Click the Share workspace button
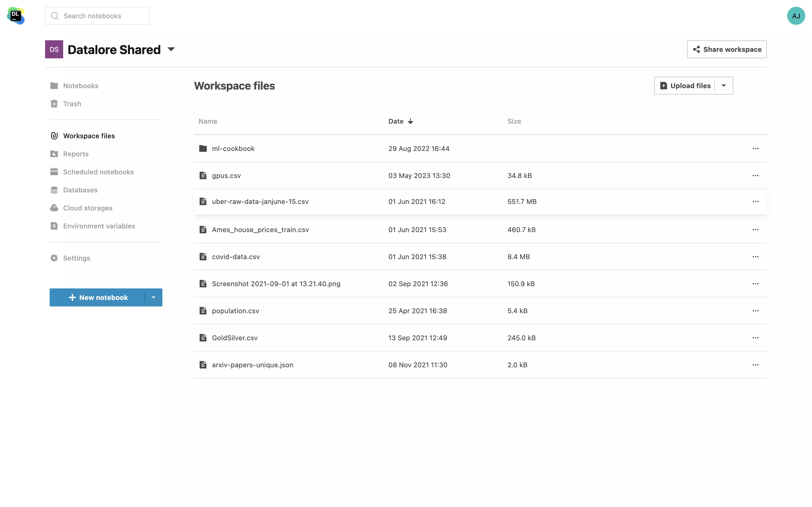This screenshot has width=812, height=507. [727, 49]
